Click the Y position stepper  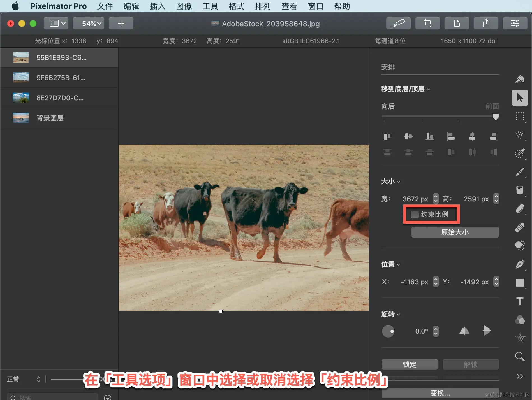(496, 282)
